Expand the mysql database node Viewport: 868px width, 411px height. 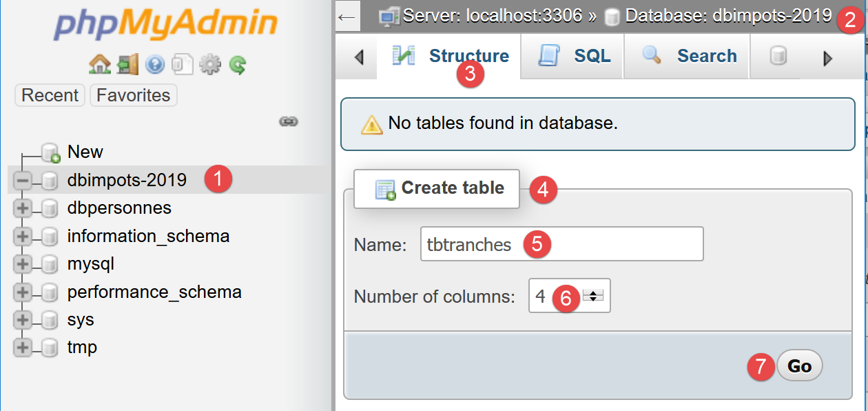[x=23, y=264]
